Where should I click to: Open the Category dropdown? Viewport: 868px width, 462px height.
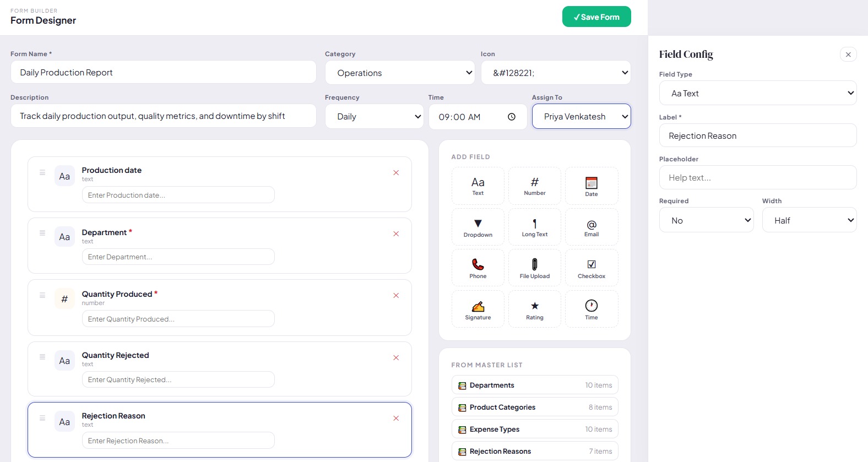point(400,73)
